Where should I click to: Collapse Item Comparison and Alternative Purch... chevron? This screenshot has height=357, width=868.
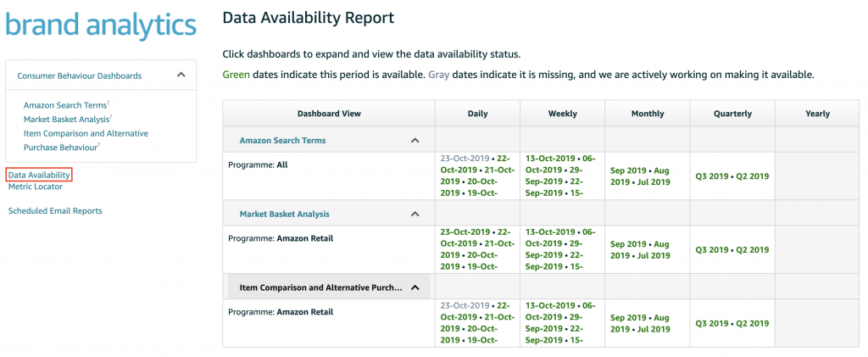(x=415, y=287)
